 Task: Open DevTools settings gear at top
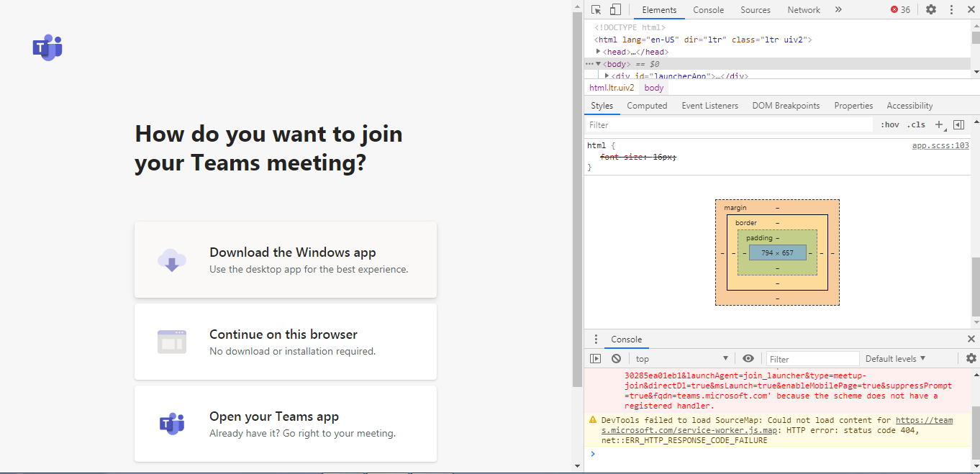click(931, 9)
